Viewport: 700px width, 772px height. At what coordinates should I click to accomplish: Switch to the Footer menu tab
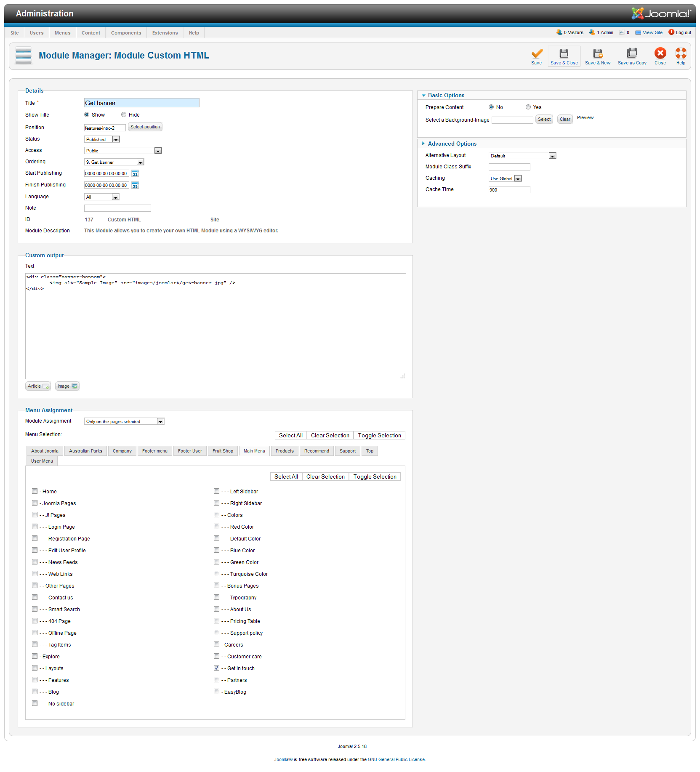[x=155, y=451]
